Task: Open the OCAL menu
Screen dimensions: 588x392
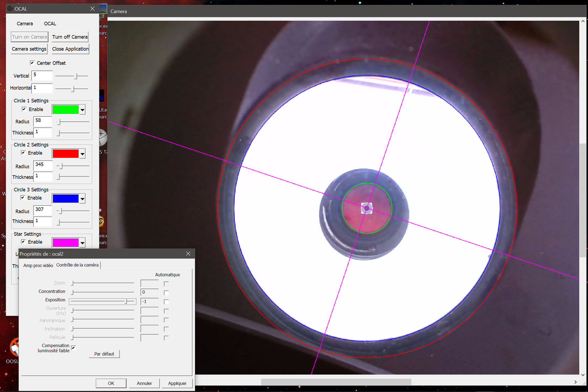Action: click(x=50, y=24)
